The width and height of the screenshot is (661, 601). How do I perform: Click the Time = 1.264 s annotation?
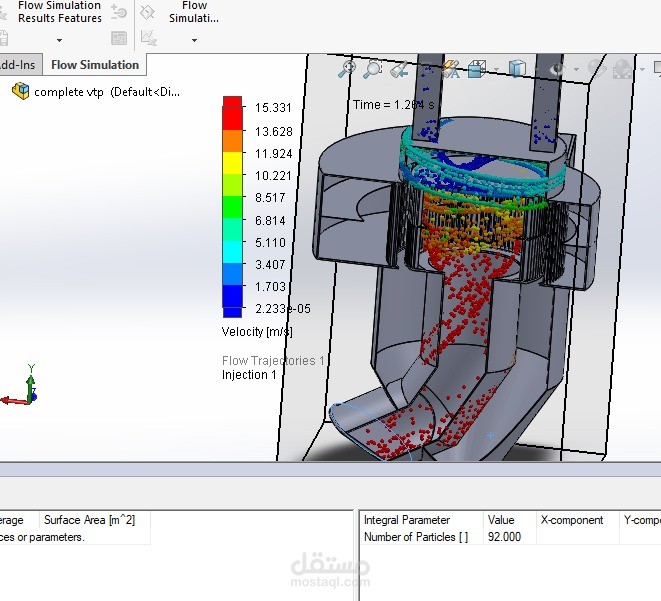[x=393, y=105]
